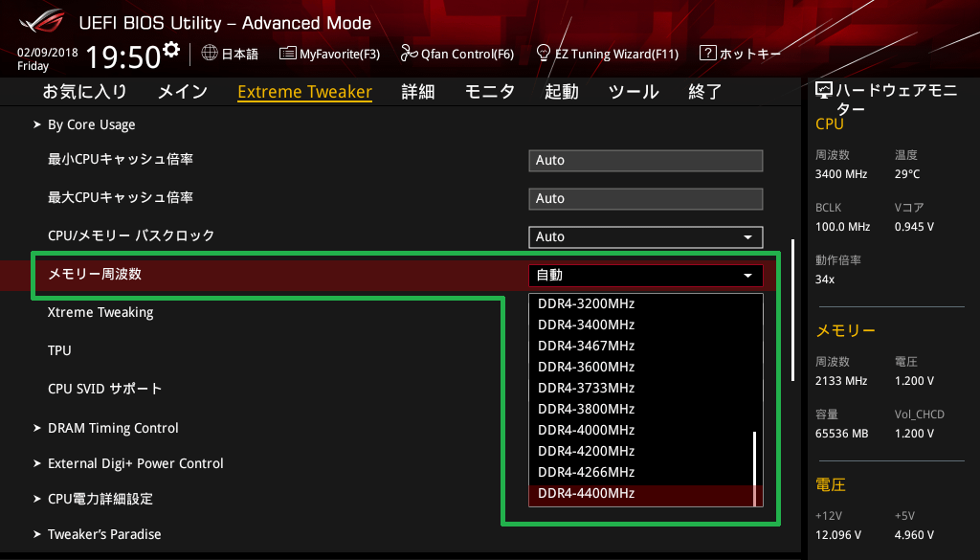Choose DDR4-3600MHz from list
The width and height of the screenshot is (980, 560).
[642, 367]
